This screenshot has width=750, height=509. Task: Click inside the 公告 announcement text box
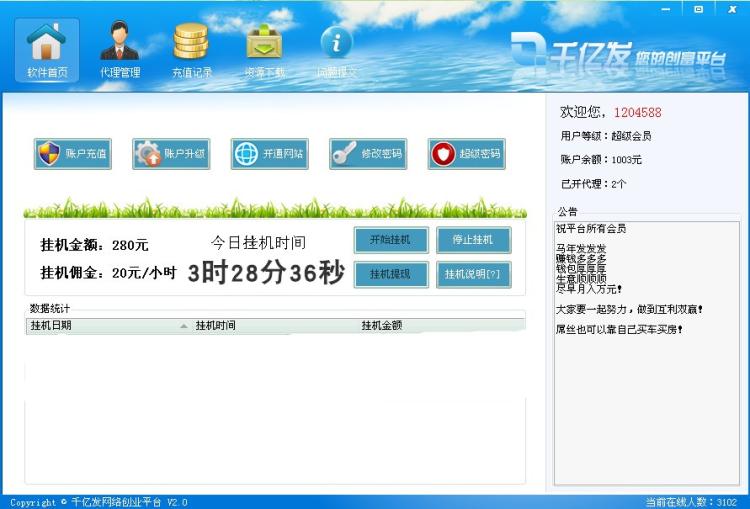647,400
